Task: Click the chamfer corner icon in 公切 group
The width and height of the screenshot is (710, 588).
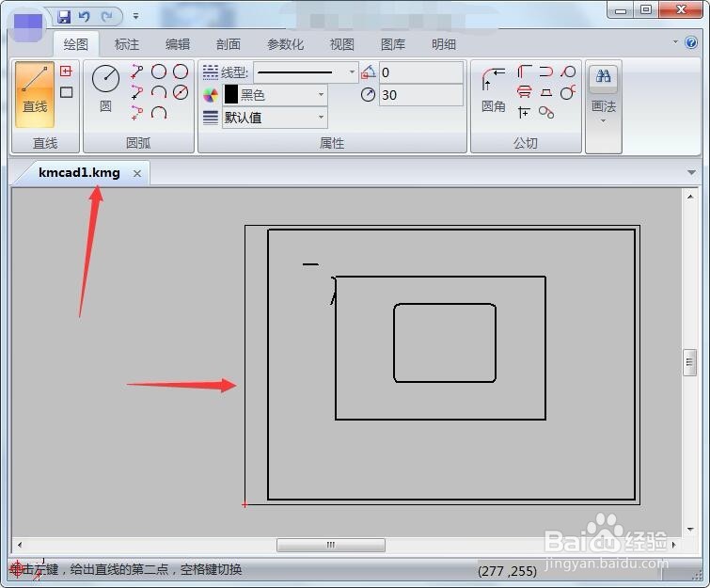Action: (525, 72)
